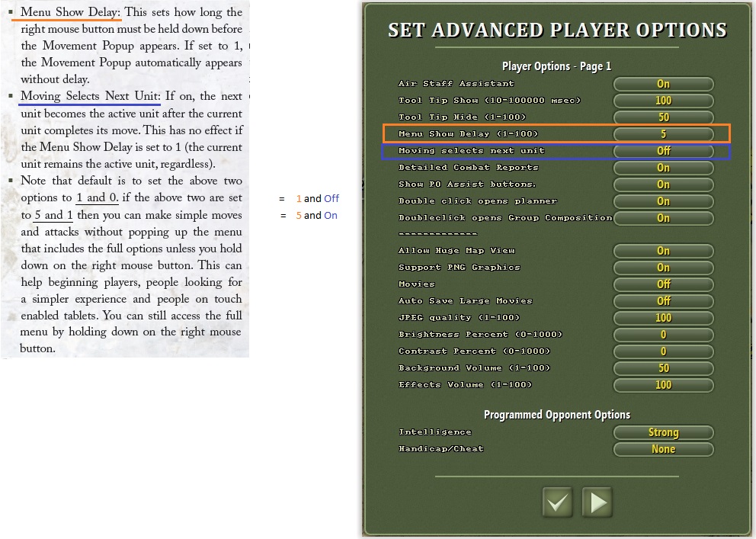Toggle Detailed Combat Reports setting
The width and height of the screenshot is (756, 539).
[664, 168]
